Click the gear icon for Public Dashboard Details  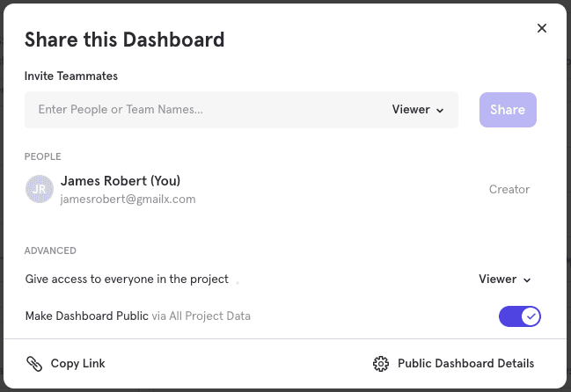[381, 363]
